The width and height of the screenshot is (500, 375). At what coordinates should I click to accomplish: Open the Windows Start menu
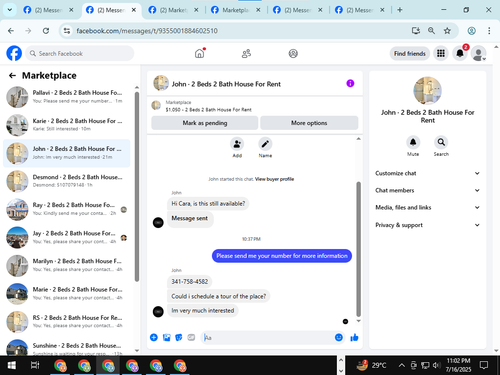click(x=11, y=365)
